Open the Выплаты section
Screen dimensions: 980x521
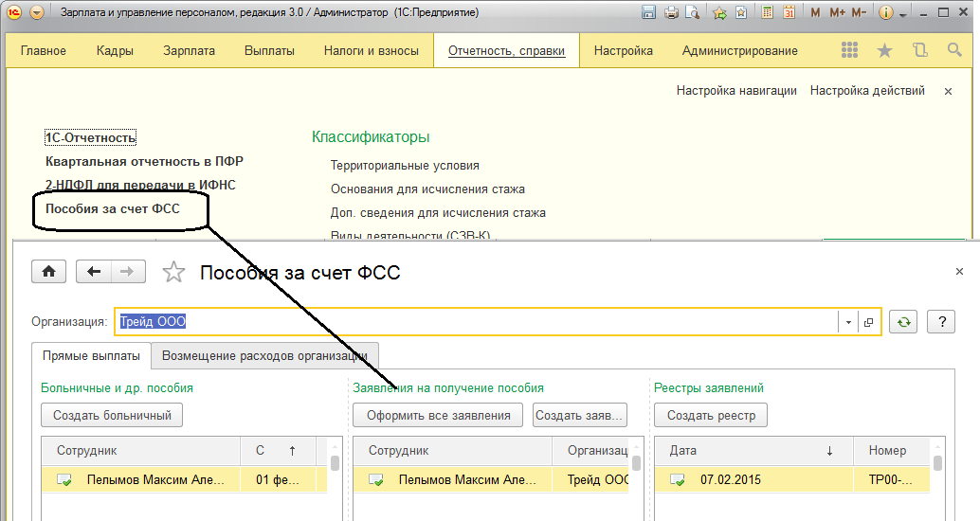(x=269, y=50)
